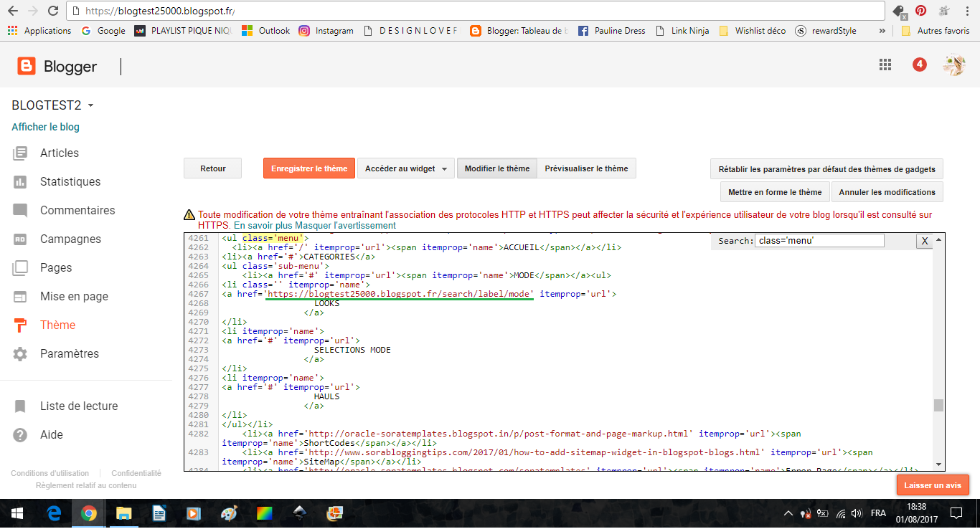The width and height of the screenshot is (980, 529).
Task: Open the Google apps grid icon
Action: click(x=885, y=65)
